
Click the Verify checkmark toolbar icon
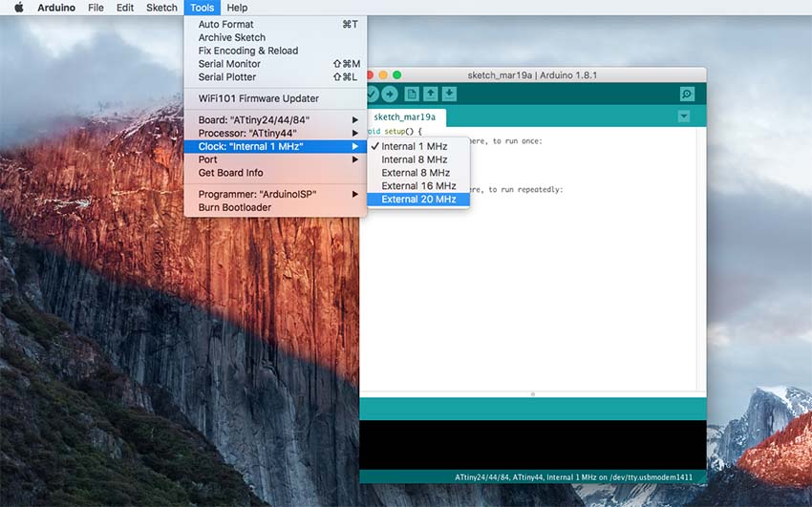[x=373, y=95]
